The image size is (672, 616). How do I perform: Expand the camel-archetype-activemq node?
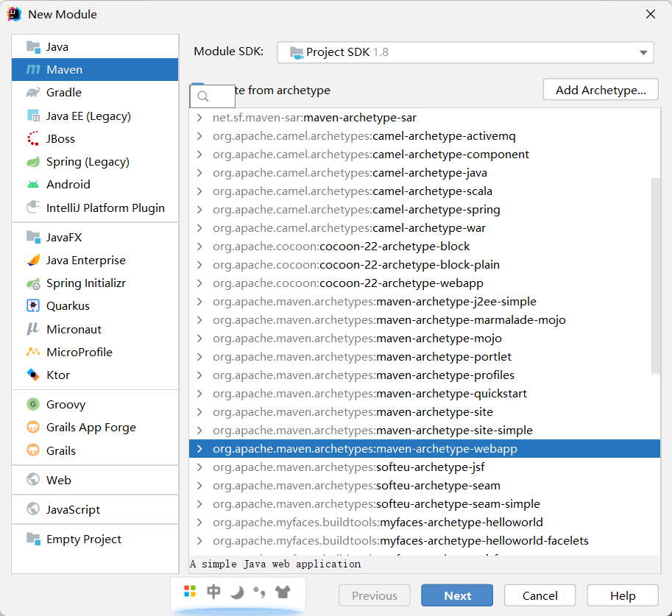click(x=199, y=136)
